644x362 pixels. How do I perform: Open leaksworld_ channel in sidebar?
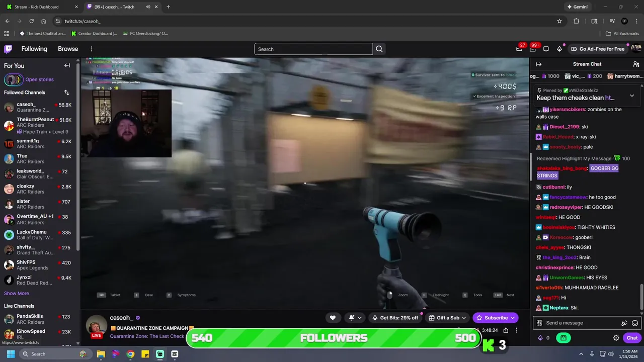(38, 174)
